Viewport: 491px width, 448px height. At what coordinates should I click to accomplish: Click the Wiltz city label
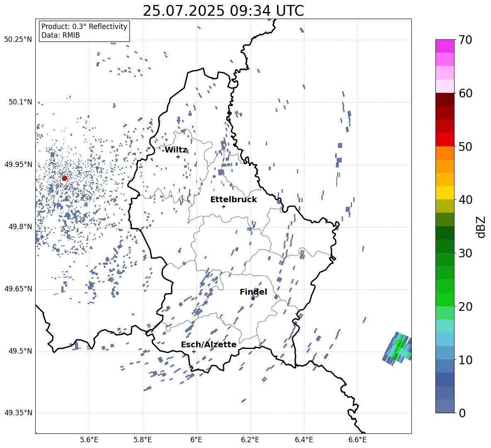(x=176, y=150)
